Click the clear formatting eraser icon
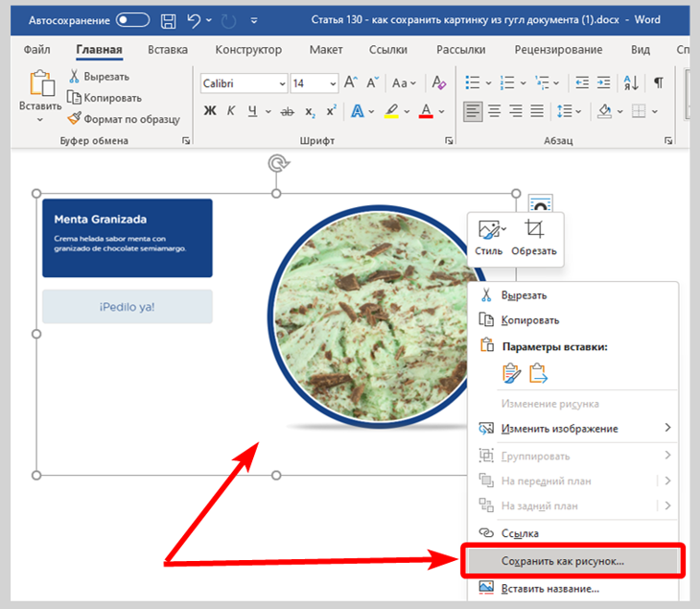Screen dimensions: 700x609 438,82
